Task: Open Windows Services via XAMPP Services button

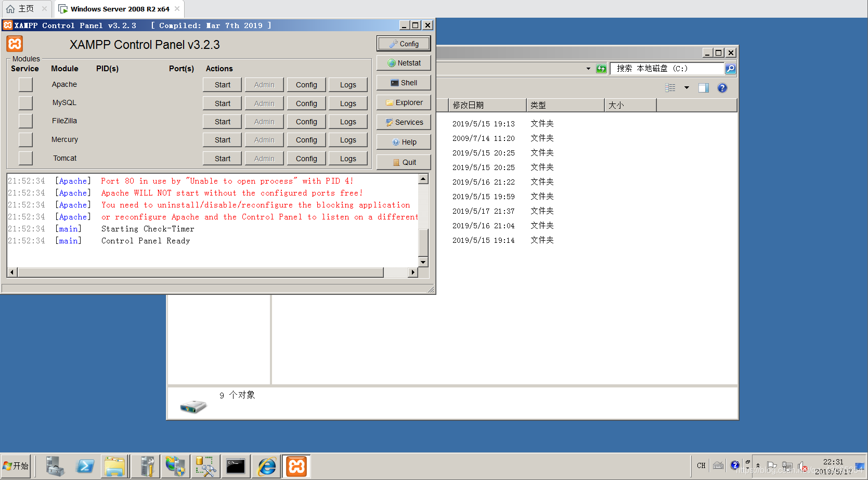Action: (404, 122)
